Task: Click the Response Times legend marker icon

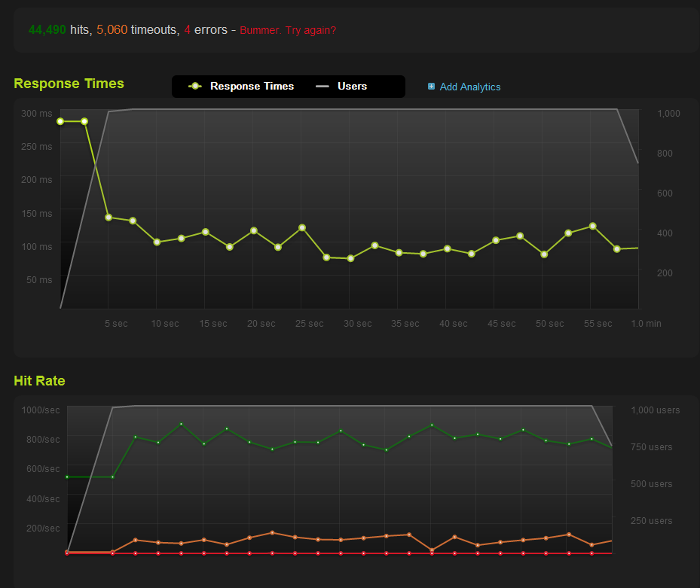Action: tap(195, 87)
